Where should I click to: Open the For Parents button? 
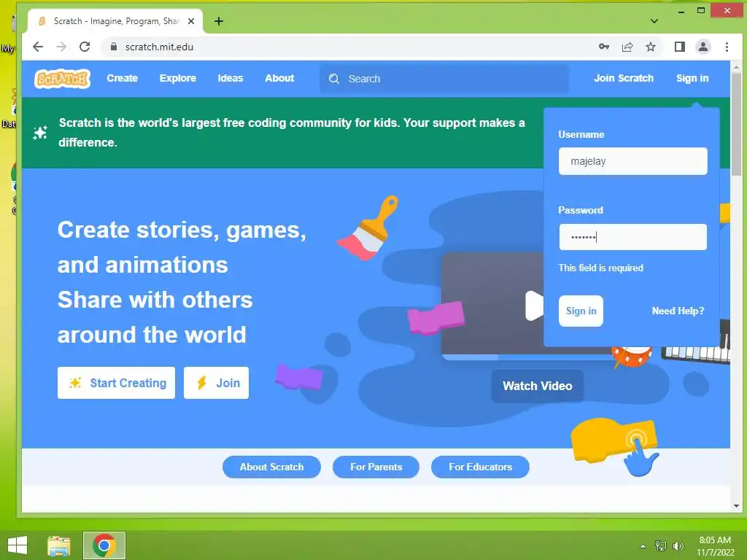click(x=376, y=467)
